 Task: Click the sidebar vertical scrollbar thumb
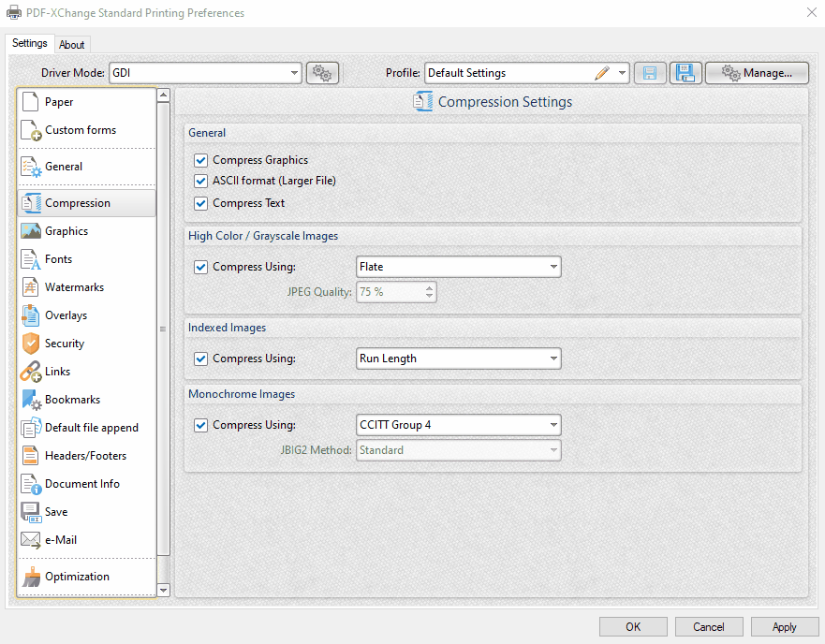click(x=164, y=329)
